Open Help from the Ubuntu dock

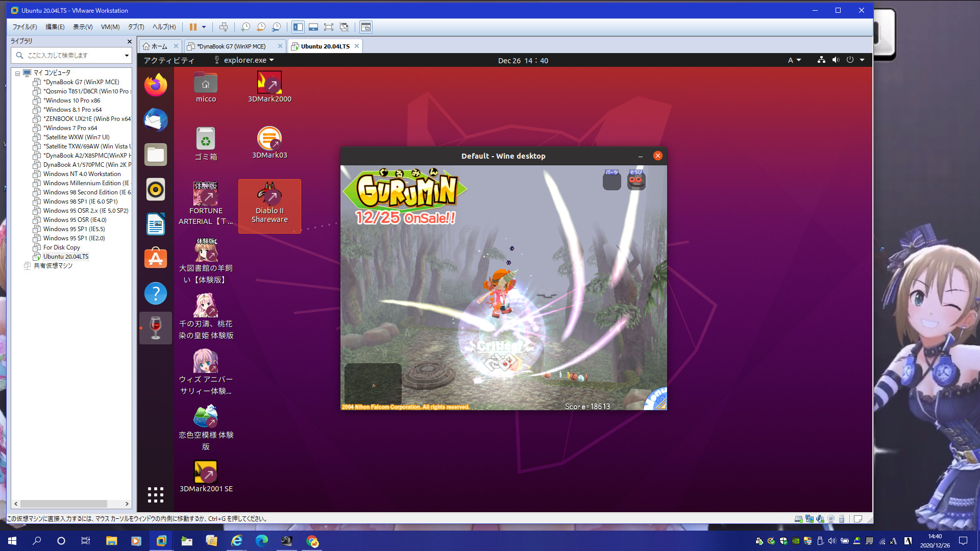coord(156,293)
